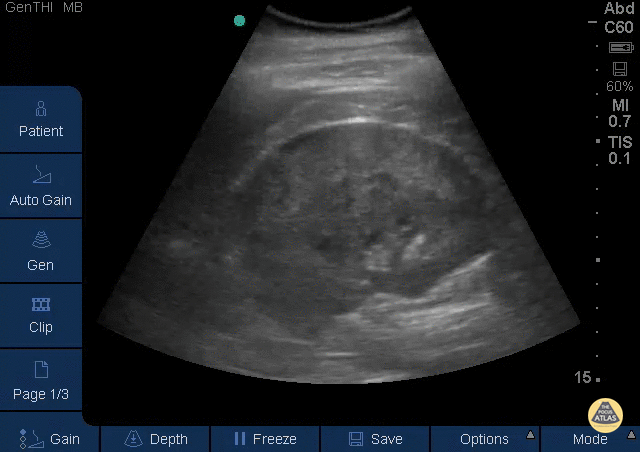640x452 pixels.
Task: Click the Auto Gain ramp icon
Action: pos(42,174)
